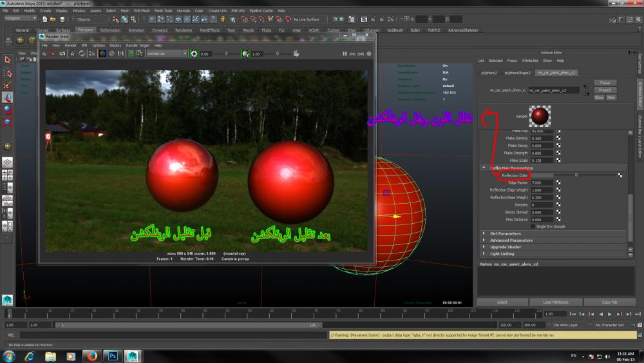Select the arrow Select tool in toolbox
The width and height of the screenshot is (644, 363).
pyautogui.click(x=8, y=60)
